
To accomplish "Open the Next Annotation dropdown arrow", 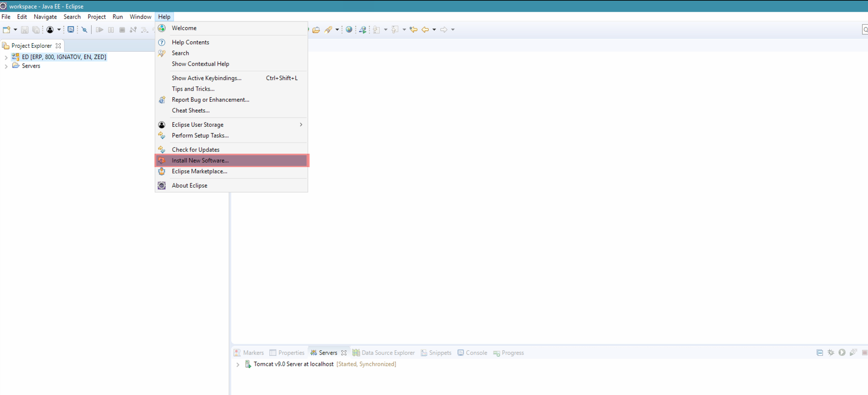I will 385,30.
